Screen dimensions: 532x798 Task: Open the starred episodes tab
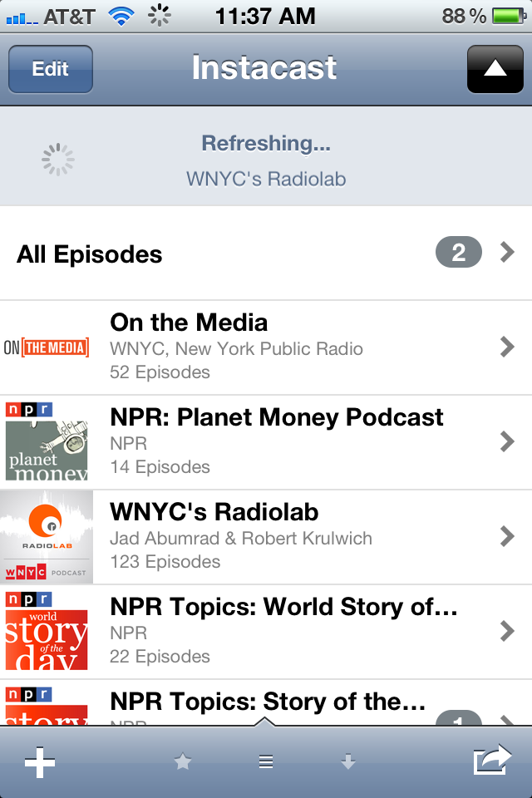(183, 762)
